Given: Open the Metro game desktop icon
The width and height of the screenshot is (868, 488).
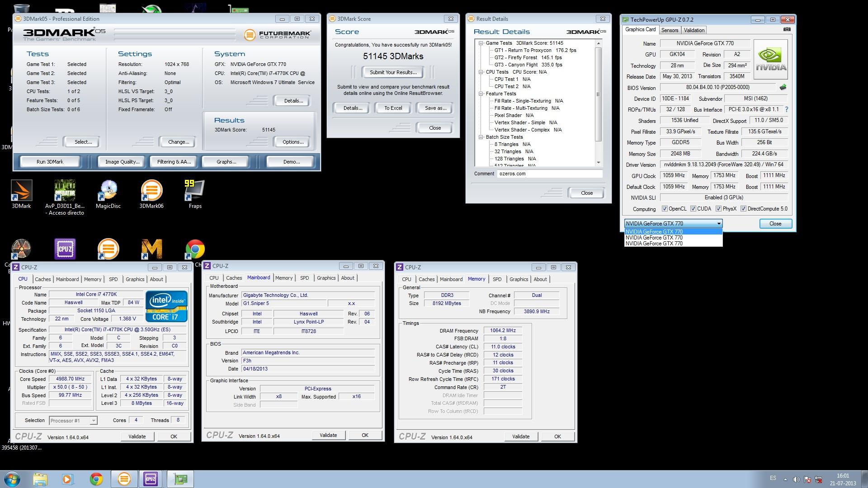Looking at the screenshot, I should pos(151,249).
